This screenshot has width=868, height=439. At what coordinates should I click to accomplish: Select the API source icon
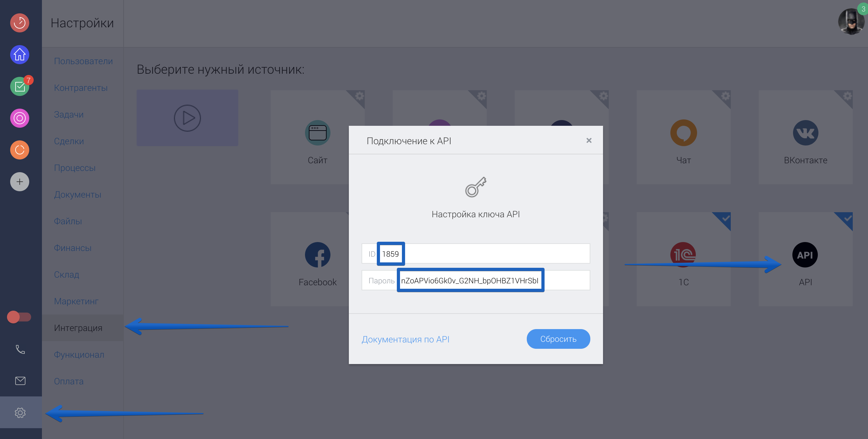[805, 255]
